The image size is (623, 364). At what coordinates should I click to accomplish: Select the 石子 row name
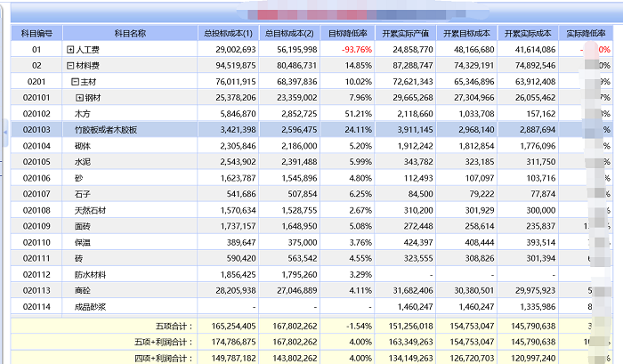pos(83,194)
